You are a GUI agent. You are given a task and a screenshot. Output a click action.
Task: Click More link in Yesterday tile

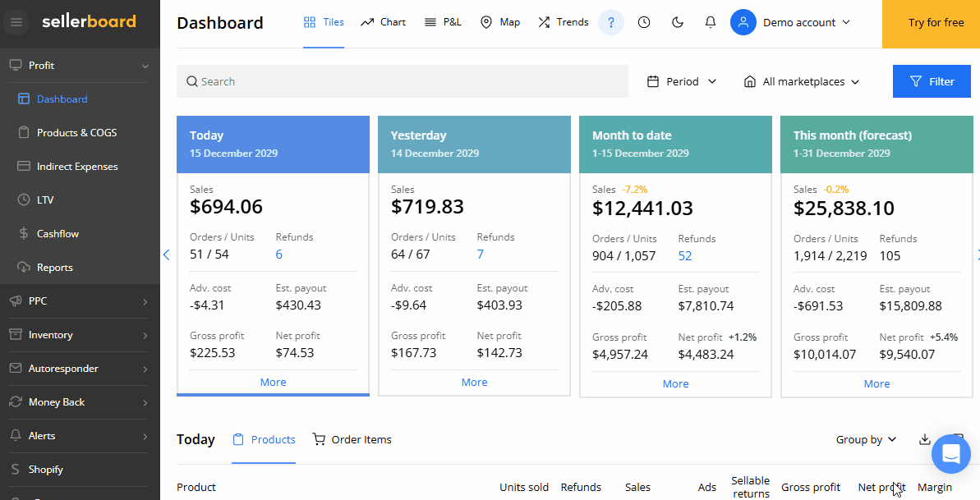click(x=474, y=382)
